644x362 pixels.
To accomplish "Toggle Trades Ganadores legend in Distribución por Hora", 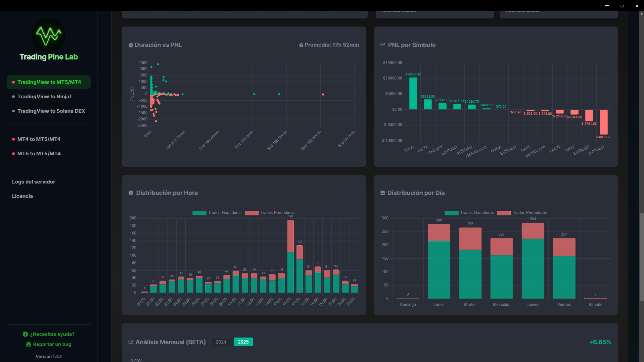I will 217,213.
